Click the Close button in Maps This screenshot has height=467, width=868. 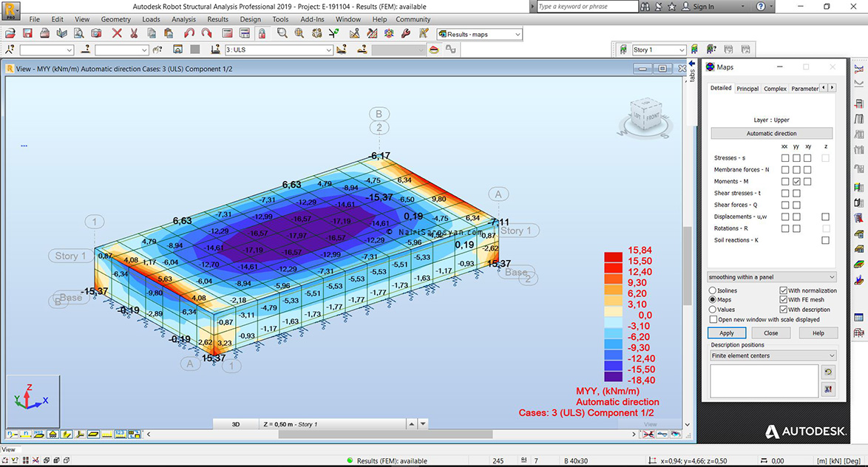pyautogui.click(x=771, y=333)
